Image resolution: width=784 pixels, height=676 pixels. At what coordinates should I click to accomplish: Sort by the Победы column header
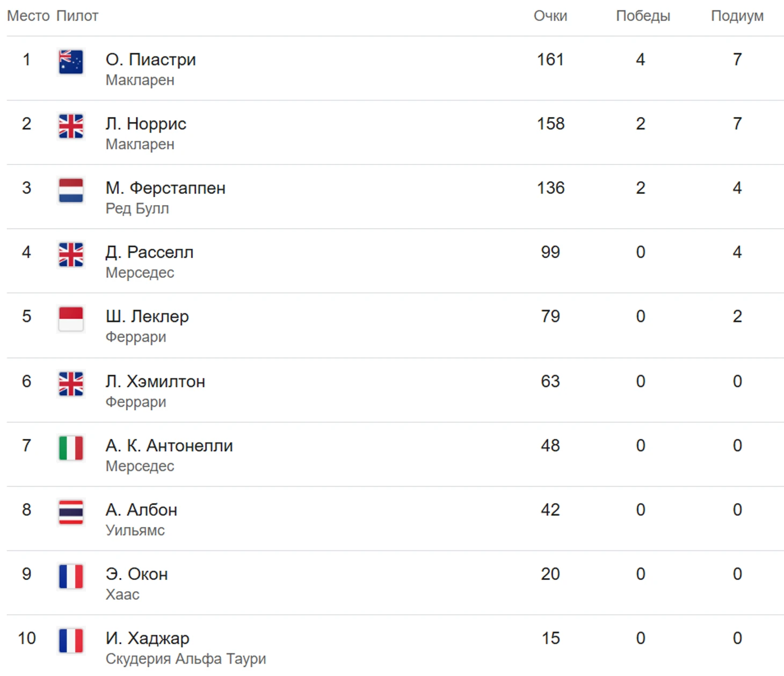[643, 16]
